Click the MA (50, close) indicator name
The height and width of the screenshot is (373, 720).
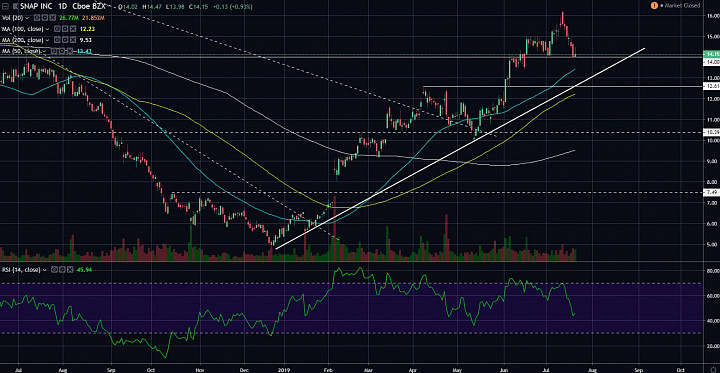[21, 51]
